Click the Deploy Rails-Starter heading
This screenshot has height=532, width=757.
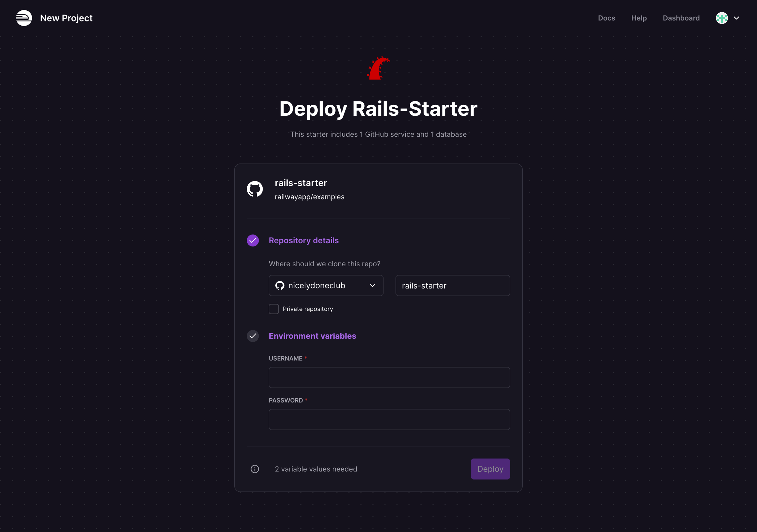point(378,109)
